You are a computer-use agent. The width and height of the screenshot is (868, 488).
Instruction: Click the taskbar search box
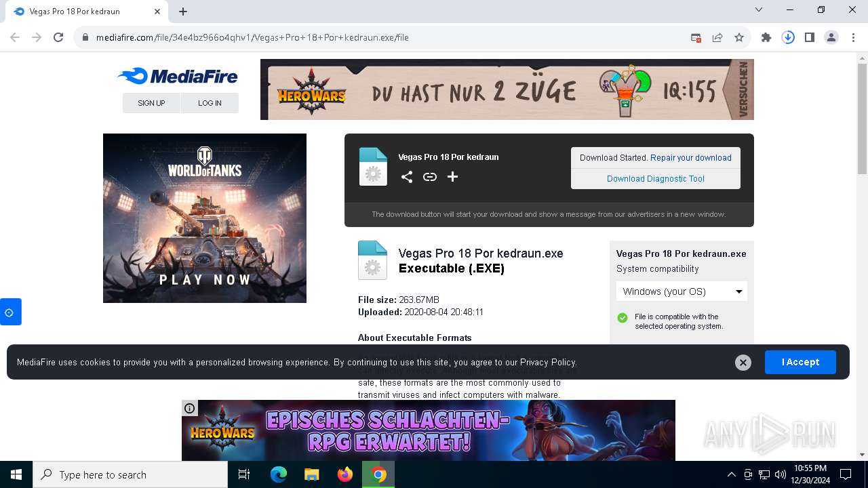130,474
